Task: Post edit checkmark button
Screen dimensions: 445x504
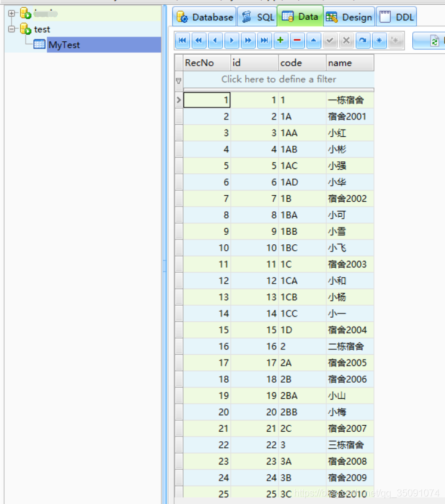Action: coord(330,41)
